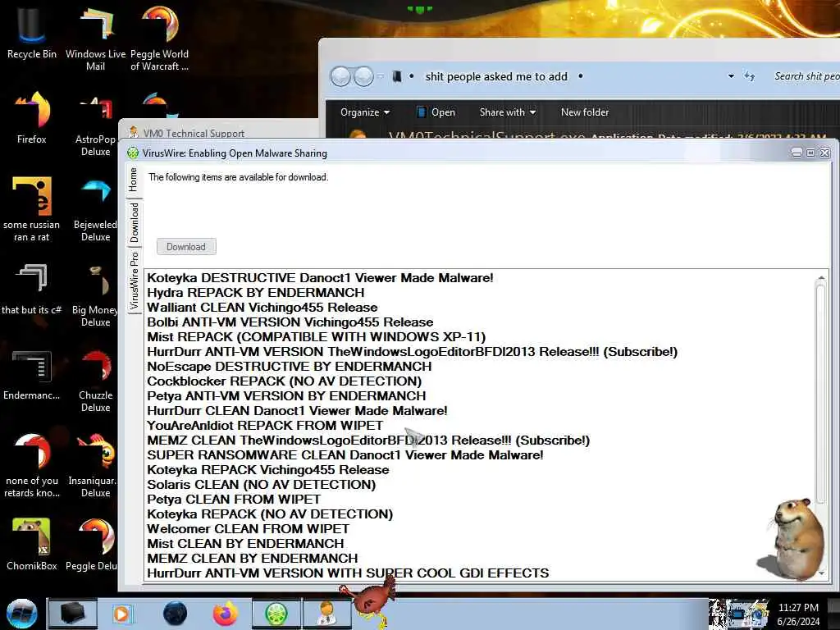Image resolution: width=840 pixels, height=630 pixels.
Task: Switch to VirusWire lime taskbar icon
Action: point(276,614)
